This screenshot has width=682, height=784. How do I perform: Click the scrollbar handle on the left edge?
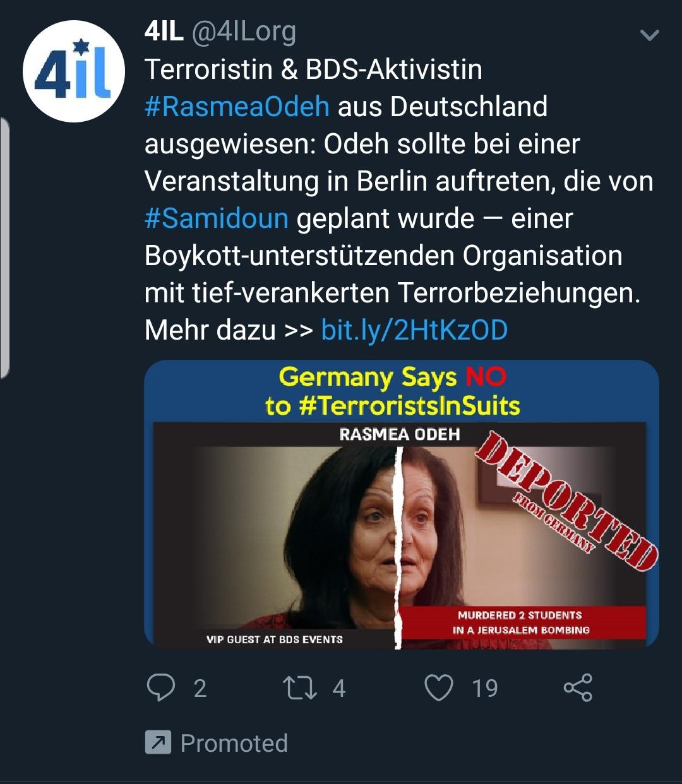(x=4, y=247)
